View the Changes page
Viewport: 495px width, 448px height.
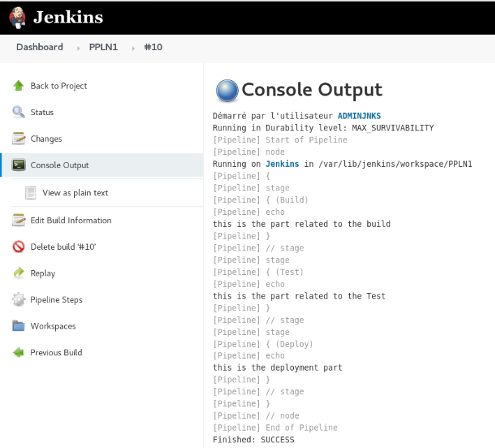(x=46, y=139)
